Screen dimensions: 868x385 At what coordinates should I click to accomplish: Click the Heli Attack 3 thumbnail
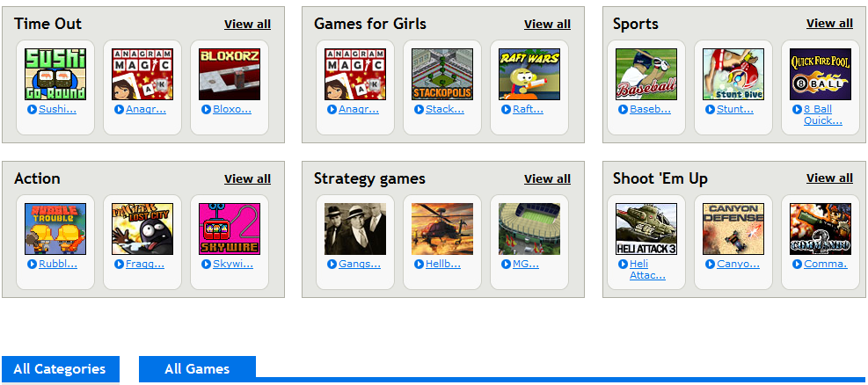[x=646, y=229]
